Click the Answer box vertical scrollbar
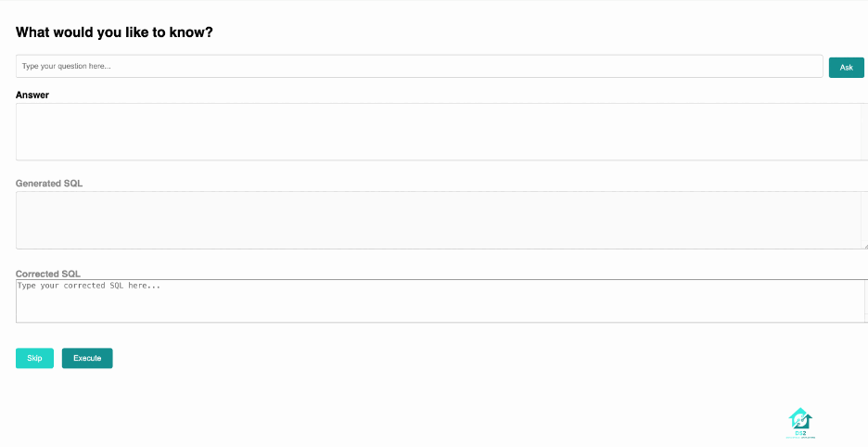The image size is (868, 447). (x=864, y=130)
